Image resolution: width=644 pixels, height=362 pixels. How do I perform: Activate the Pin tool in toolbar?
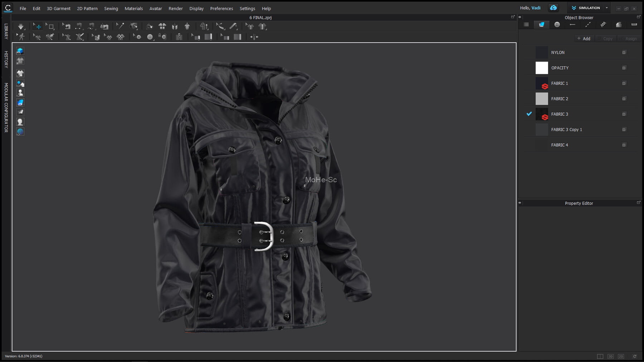[120, 26]
